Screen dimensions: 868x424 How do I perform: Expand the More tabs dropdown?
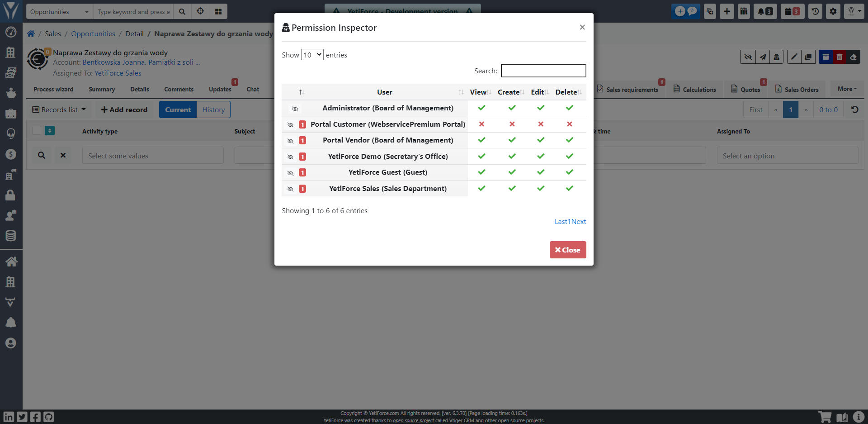(x=847, y=89)
